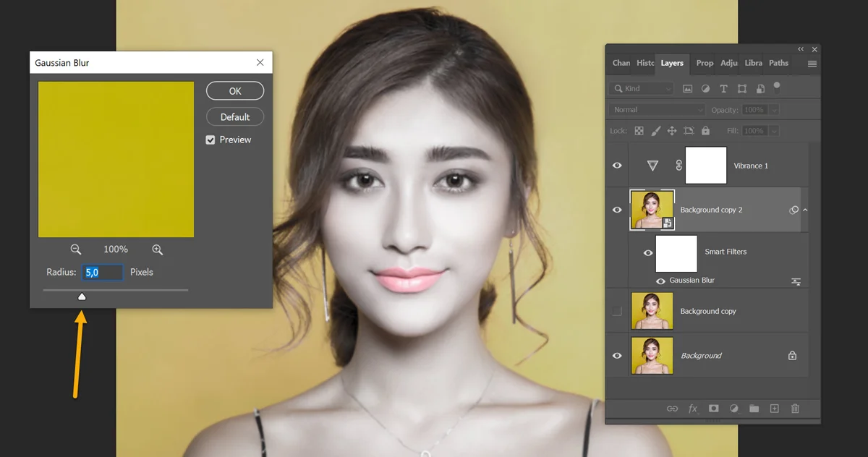This screenshot has width=868, height=457.
Task: Filter layers by pixel layer icon
Action: coord(687,88)
